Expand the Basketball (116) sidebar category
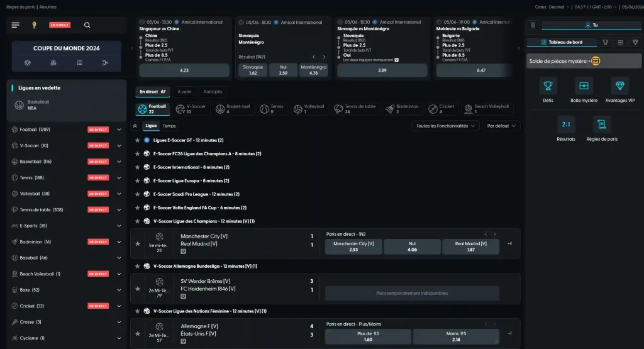Viewport: 644px width, 349px height. 119,162
